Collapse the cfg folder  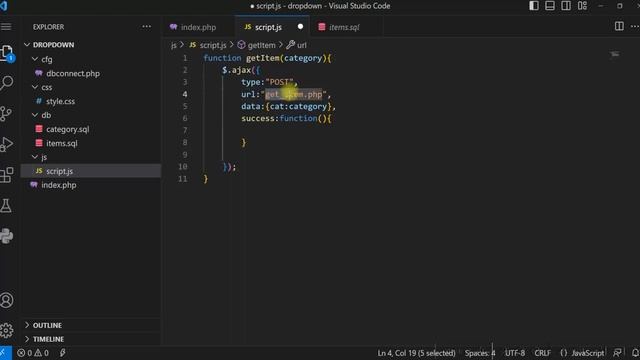[x=91, y=59]
